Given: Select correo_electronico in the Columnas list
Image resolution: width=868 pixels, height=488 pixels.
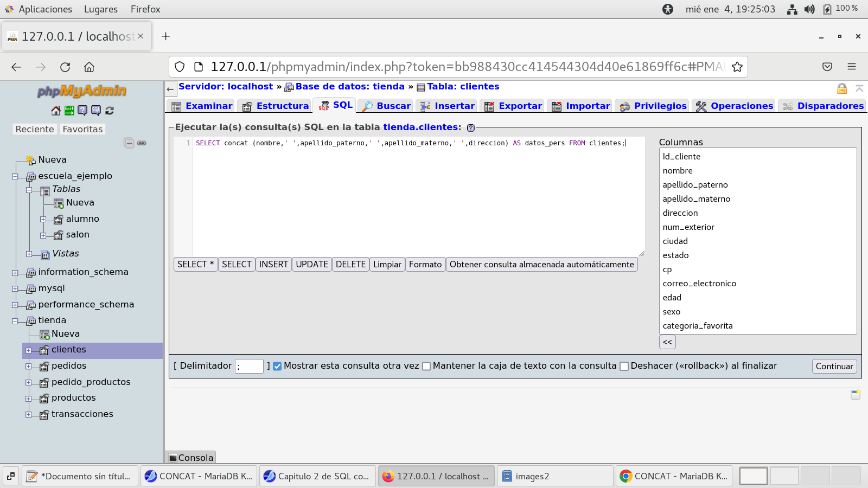Looking at the screenshot, I should (x=699, y=284).
